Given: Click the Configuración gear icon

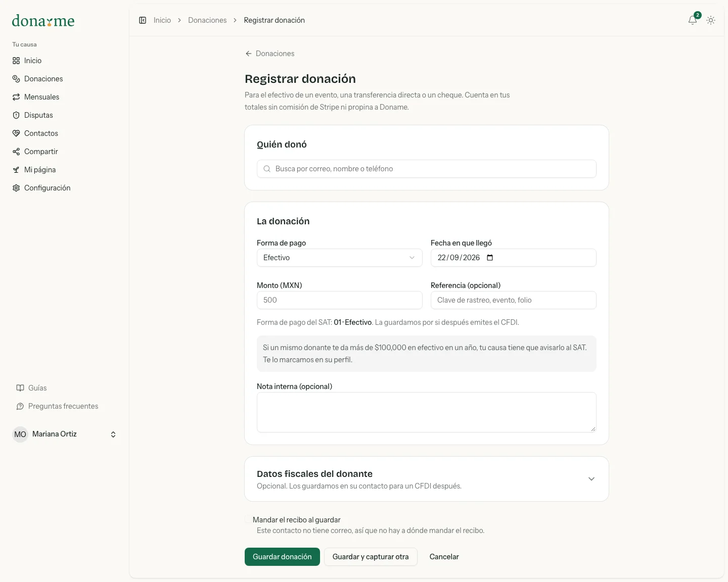Looking at the screenshot, I should pyautogui.click(x=16, y=188).
